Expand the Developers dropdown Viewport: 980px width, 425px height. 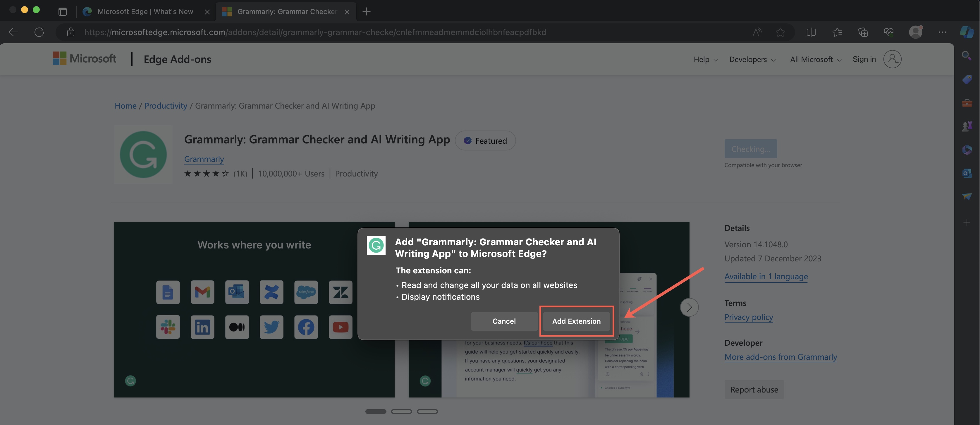(x=752, y=59)
